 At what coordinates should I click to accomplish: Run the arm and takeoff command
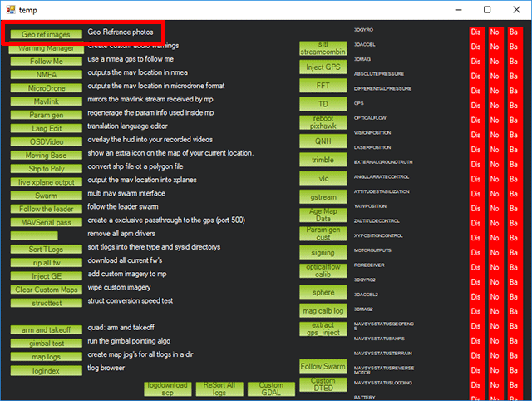click(x=46, y=329)
